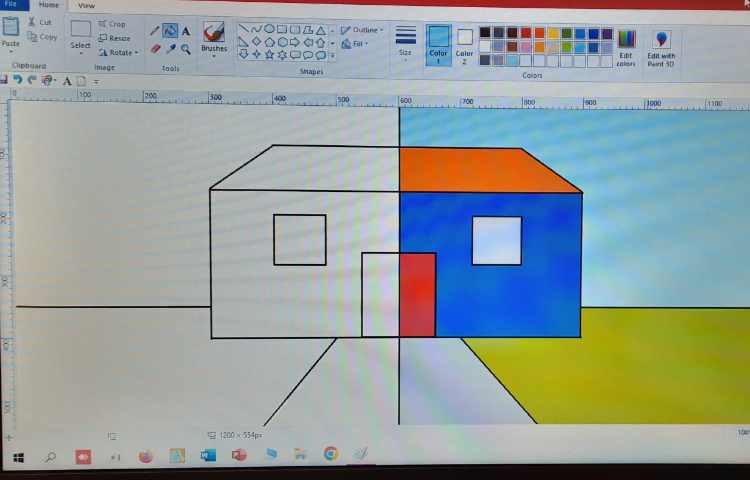This screenshot has width=750, height=480.
Task: Open Edit with Paint 3D
Action: (x=661, y=46)
